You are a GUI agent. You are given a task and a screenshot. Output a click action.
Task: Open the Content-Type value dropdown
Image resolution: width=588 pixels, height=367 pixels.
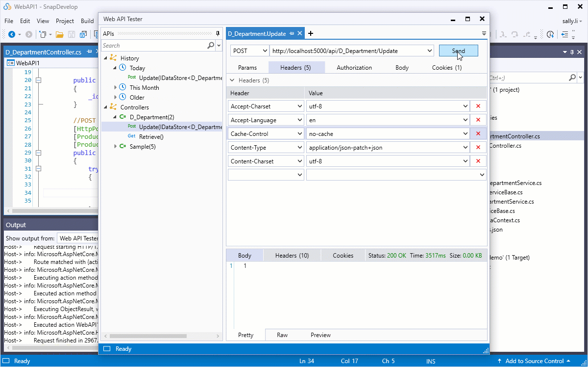[465, 147]
